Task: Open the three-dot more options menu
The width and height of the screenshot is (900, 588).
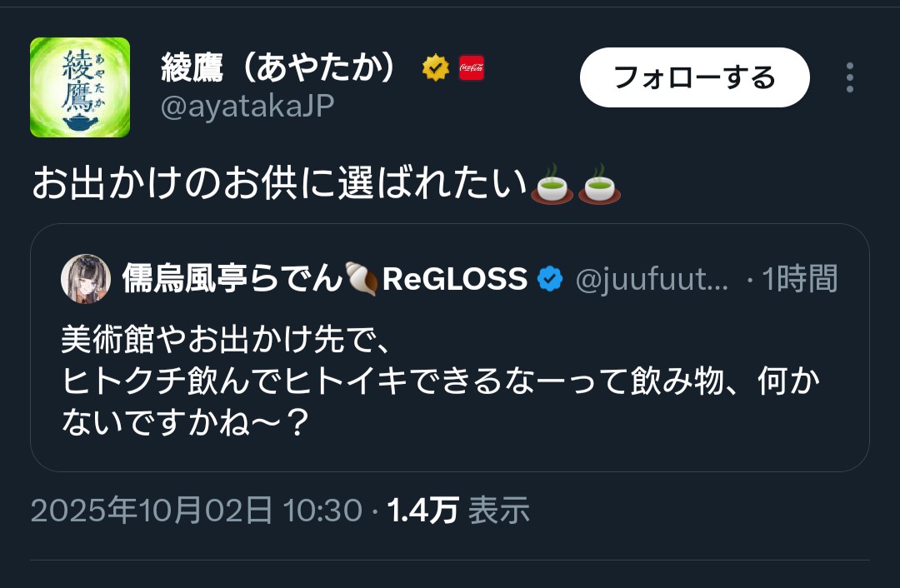Action: [x=849, y=77]
